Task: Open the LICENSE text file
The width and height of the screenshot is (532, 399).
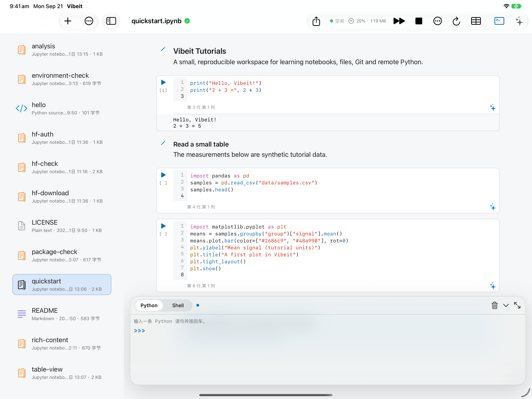Action: pos(62,226)
